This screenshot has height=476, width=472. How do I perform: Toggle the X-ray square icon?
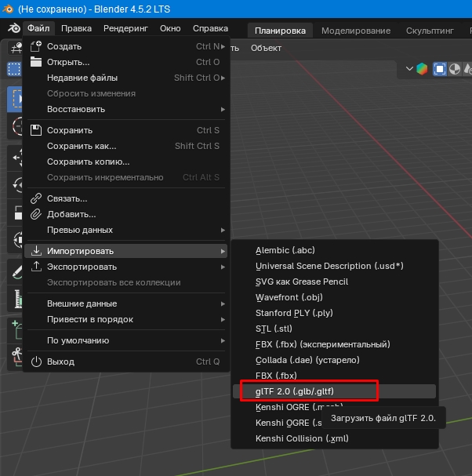[440, 69]
